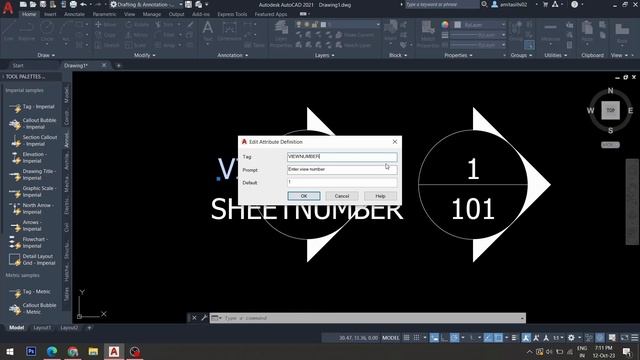Click the Undo arrow icon
The width and height of the screenshot is (640, 360).
pyautogui.click(x=83, y=4)
